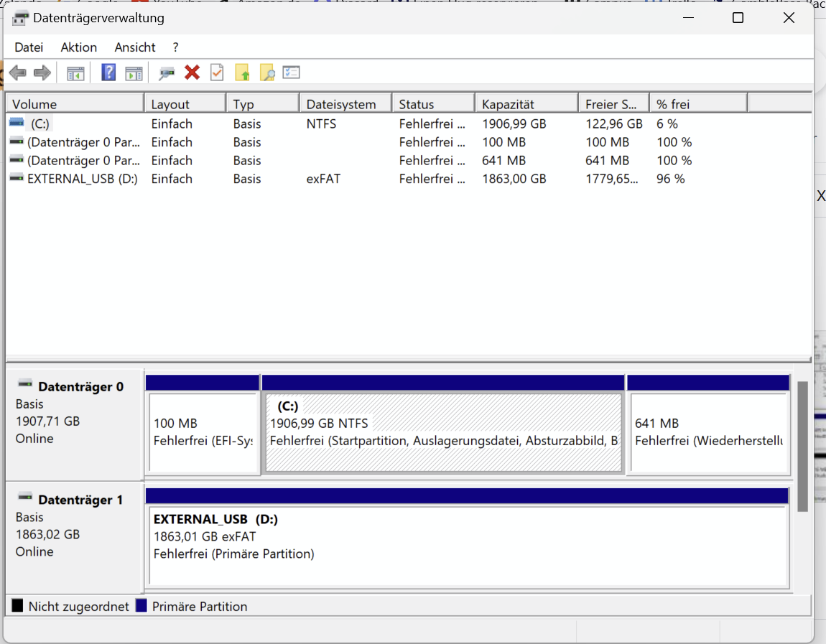Click the black Nicht zugeordnet legend swatch

click(17, 605)
